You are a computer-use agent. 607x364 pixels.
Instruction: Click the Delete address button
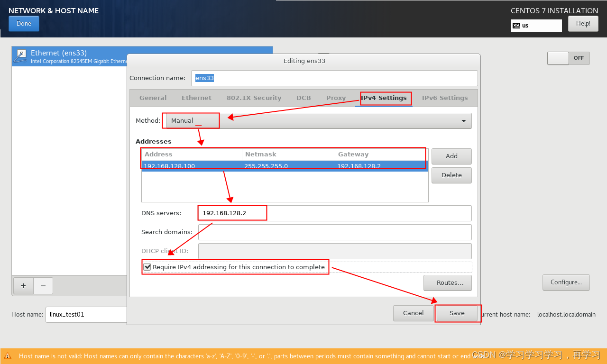(451, 175)
